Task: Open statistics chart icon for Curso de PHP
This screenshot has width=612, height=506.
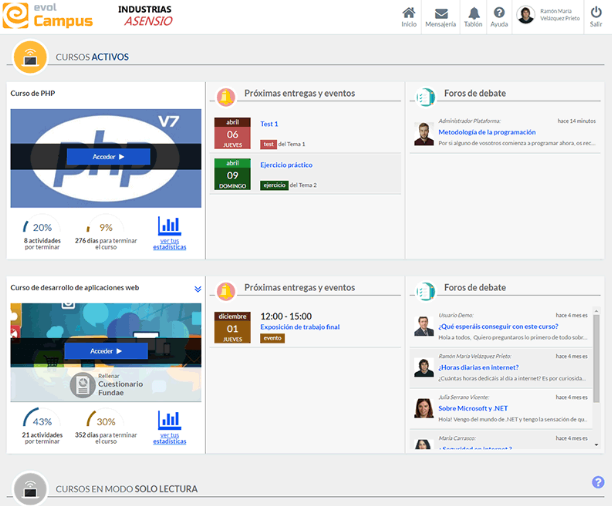Action: point(170,227)
